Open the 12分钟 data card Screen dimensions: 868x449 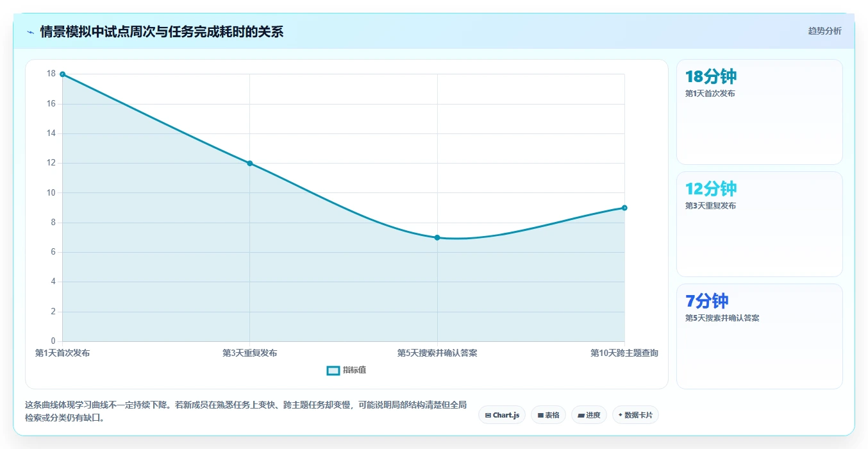759,224
